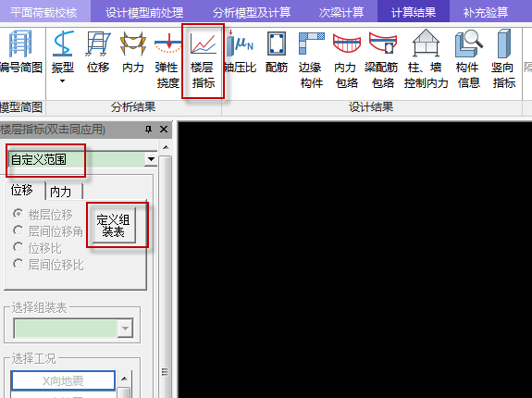Close the 楼层指标 panel
The height and width of the screenshot is (398, 532).
pyautogui.click(x=164, y=130)
